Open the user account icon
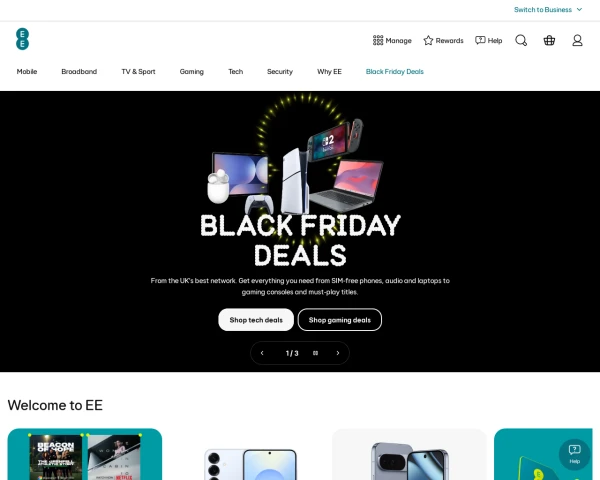600x480 pixels. click(577, 40)
